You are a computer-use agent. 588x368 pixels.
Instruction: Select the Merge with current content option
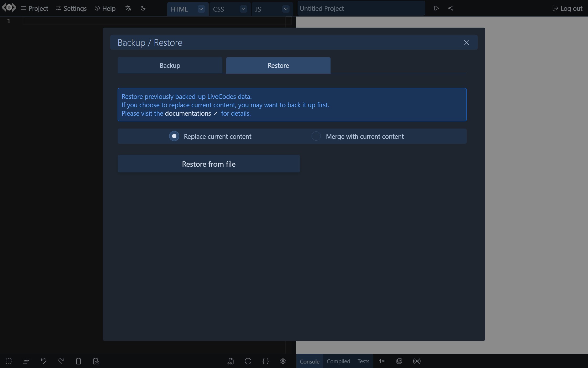tap(316, 136)
